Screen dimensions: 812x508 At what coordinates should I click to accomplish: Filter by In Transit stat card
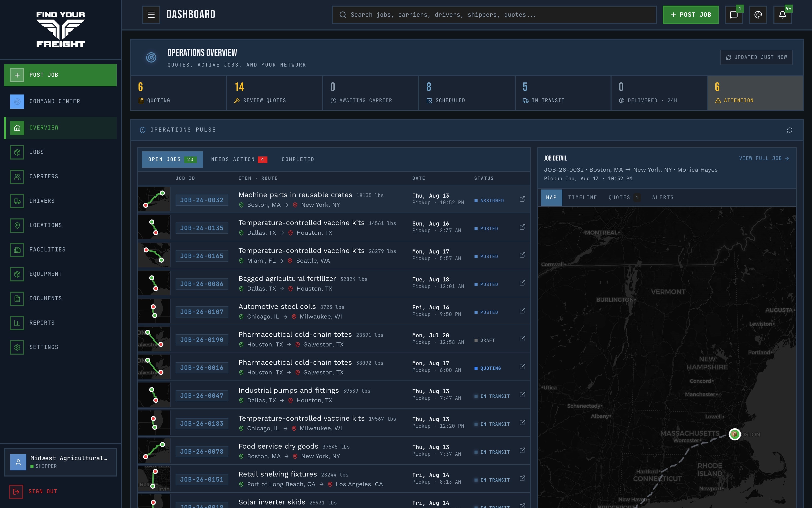click(x=563, y=93)
